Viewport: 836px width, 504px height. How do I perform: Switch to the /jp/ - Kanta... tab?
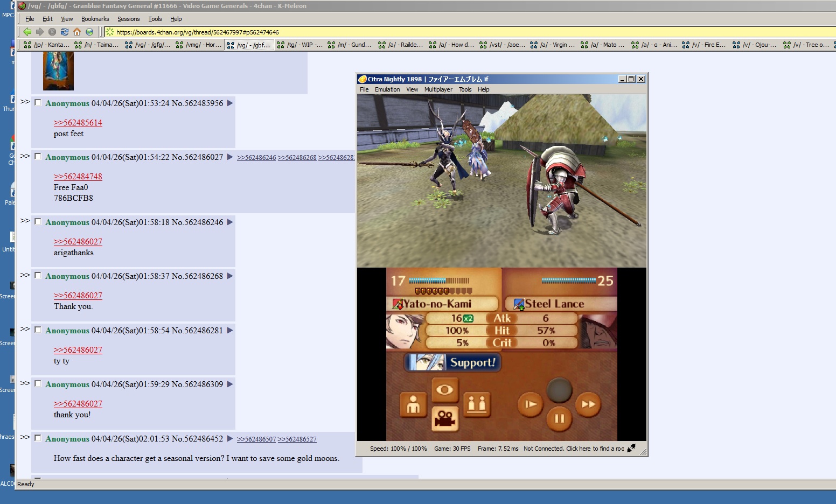click(47, 45)
